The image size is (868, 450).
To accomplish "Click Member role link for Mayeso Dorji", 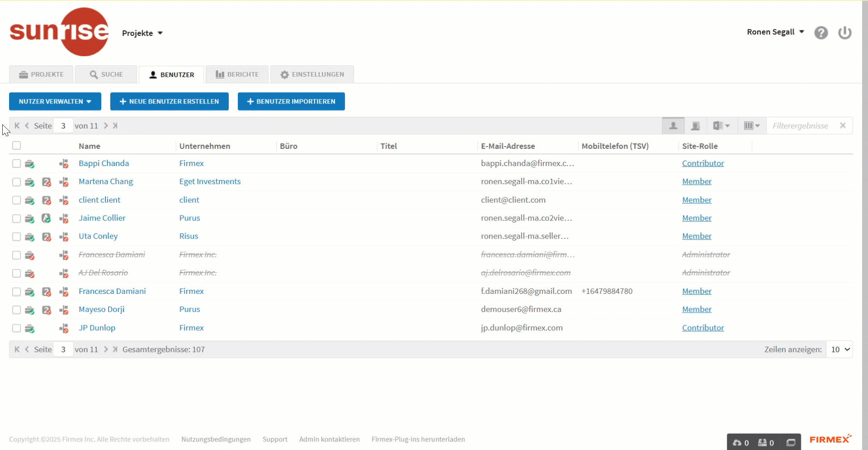I will [697, 309].
